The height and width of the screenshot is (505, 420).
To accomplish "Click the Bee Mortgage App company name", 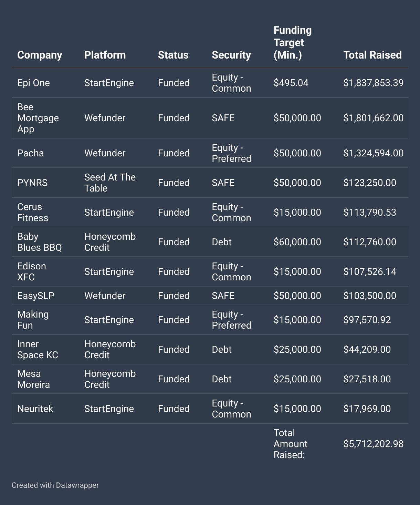I will pos(38,118).
